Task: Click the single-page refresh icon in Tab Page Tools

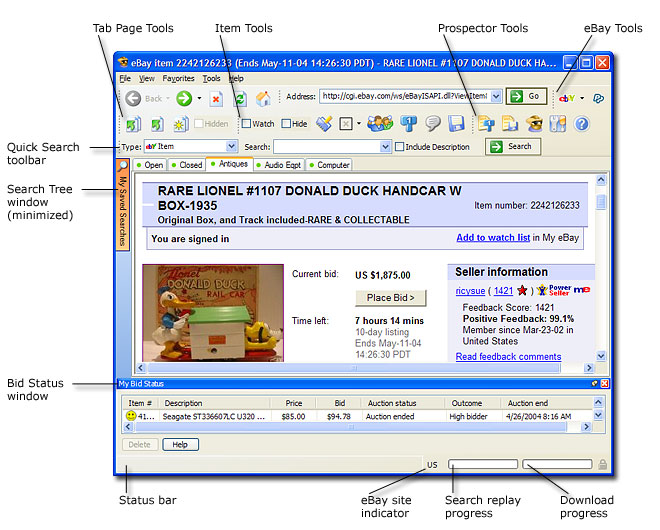Action: [157, 124]
